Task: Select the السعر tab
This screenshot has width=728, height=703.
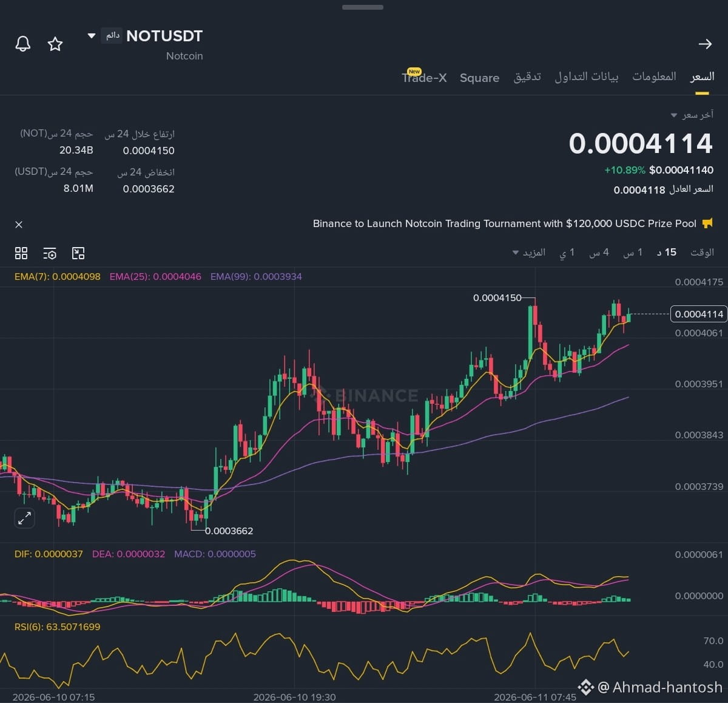Action: pos(702,76)
